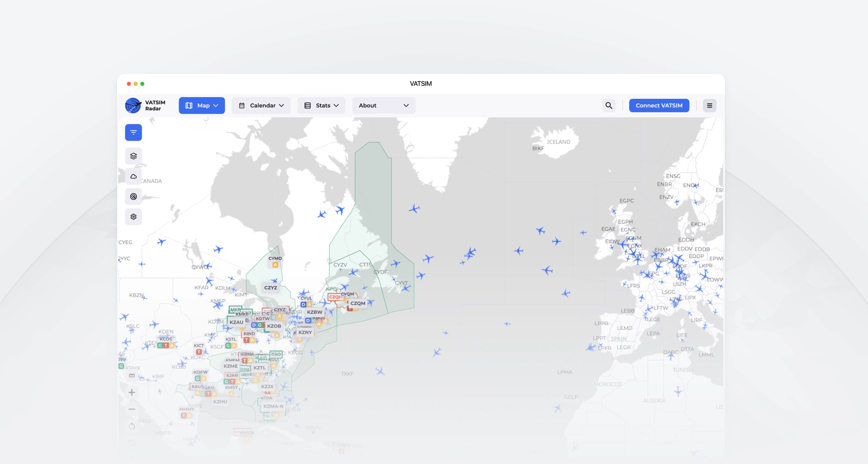Viewport: 868px width, 464px height.
Task: Click the CYUL approach A badge
Action: (x=309, y=304)
